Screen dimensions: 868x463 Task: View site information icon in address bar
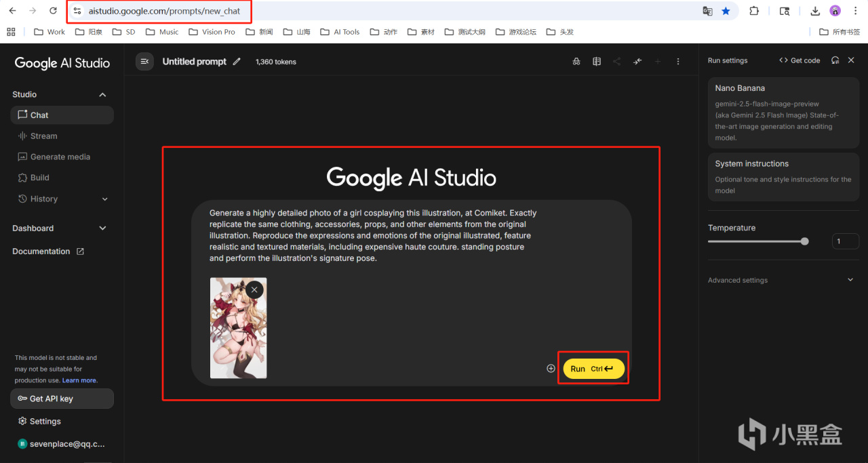pyautogui.click(x=77, y=11)
